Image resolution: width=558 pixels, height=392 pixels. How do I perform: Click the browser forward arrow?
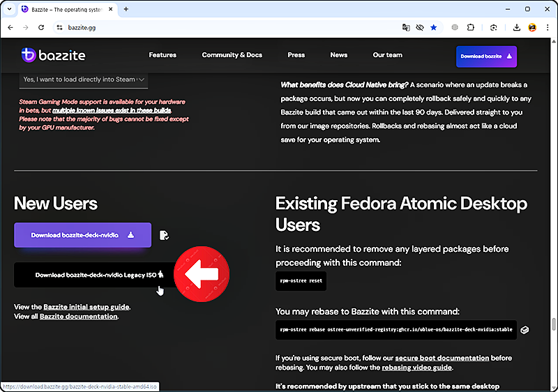coord(26,27)
